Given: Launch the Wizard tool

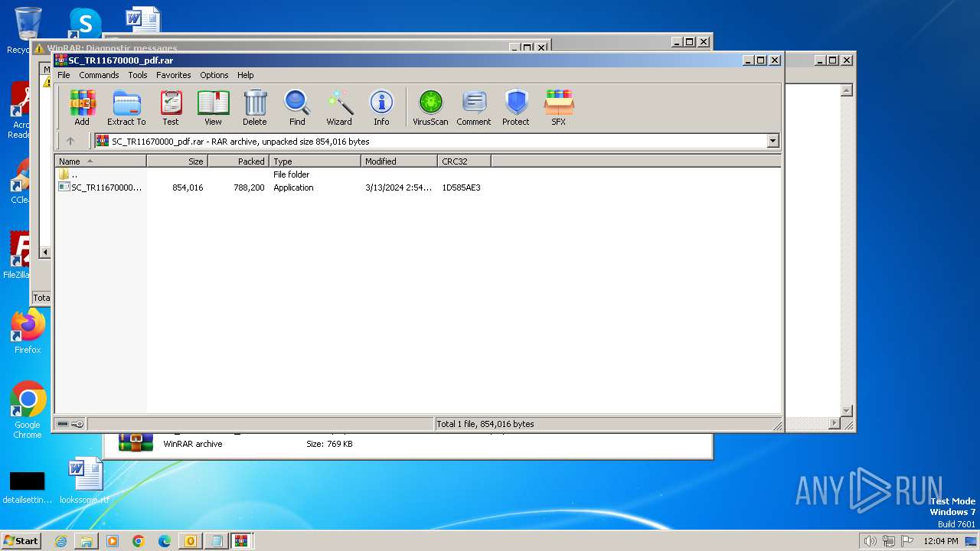Looking at the screenshot, I should pyautogui.click(x=339, y=108).
